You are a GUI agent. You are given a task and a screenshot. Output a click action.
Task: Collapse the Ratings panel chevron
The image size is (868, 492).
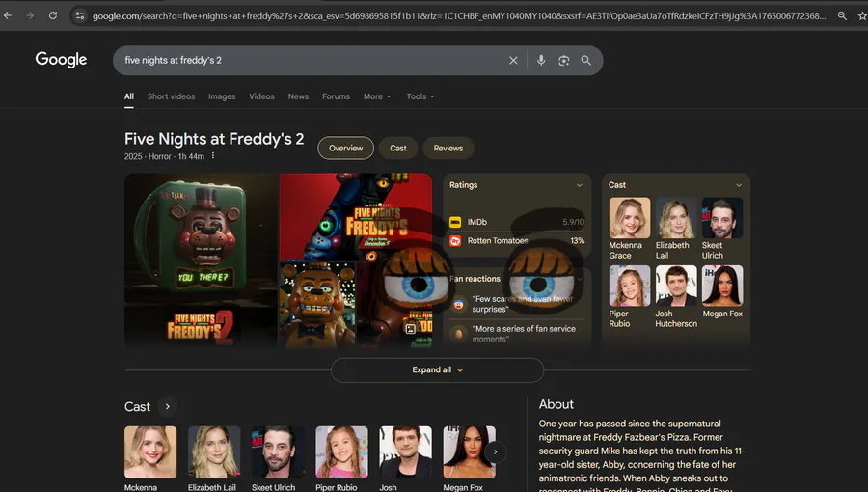tap(579, 185)
